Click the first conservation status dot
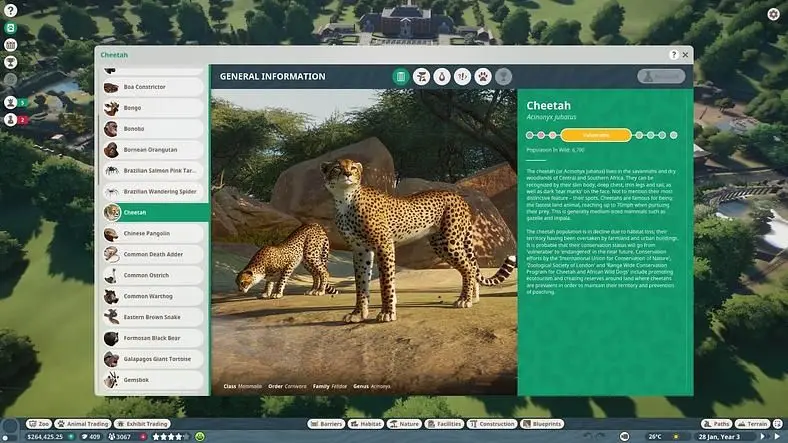This screenshot has height=443, width=788. pos(529,135)
